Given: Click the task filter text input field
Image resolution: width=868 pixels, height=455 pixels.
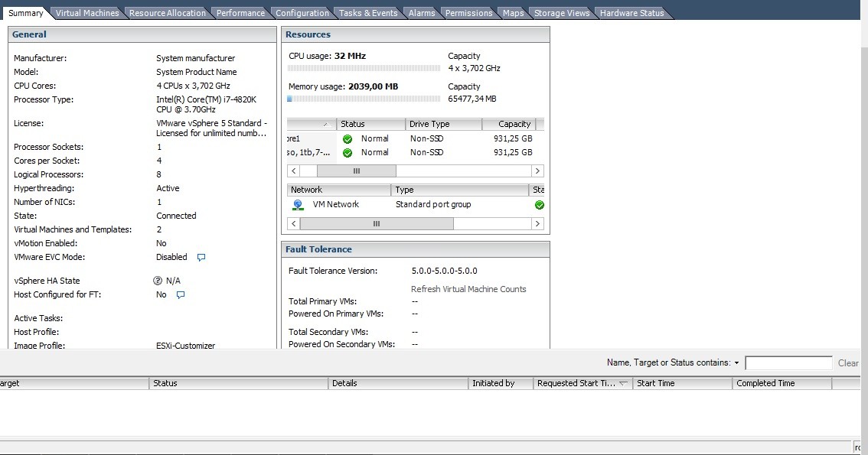Looking at the screenshot, I should (789, 363).
